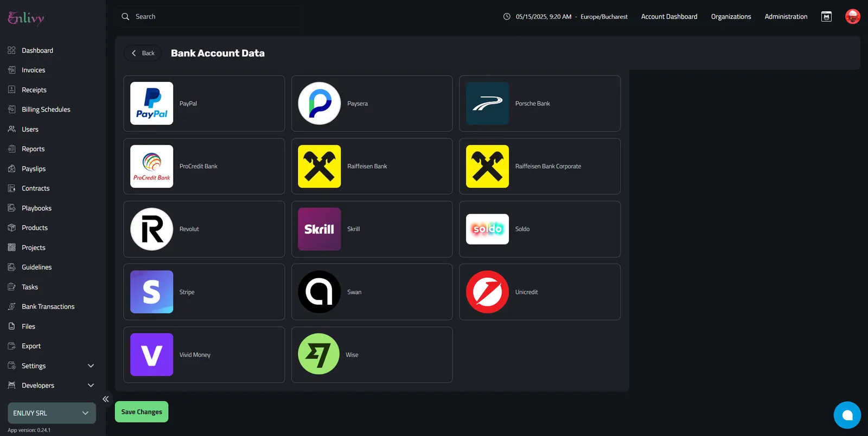Click the Users sidebar icon
The height and width of the screenshot is (436, 868).
point(11,129)
